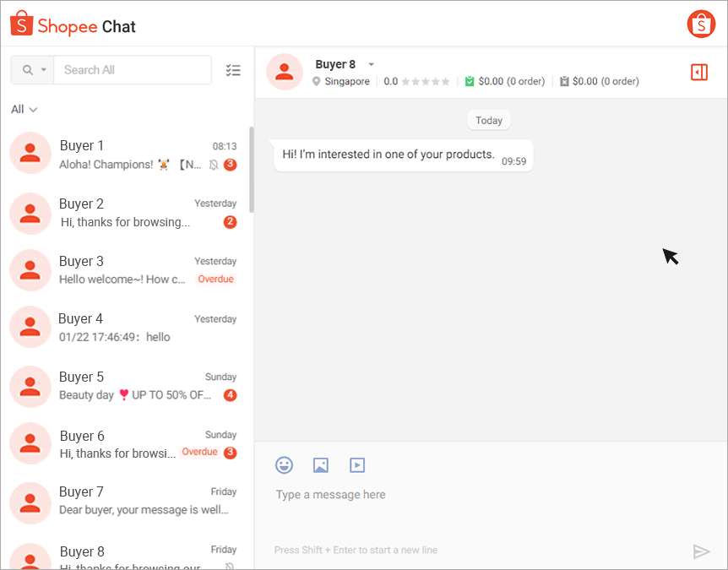The image size is (728, 570).
Task: Toggle the muted bell icon on Buyer 1
Action: (215, 165)
